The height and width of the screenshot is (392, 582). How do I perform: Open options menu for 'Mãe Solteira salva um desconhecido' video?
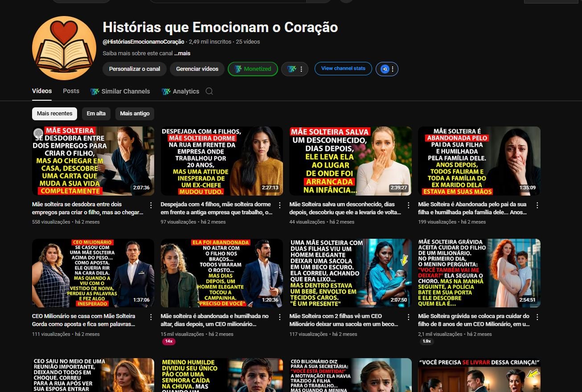[408, 205]
